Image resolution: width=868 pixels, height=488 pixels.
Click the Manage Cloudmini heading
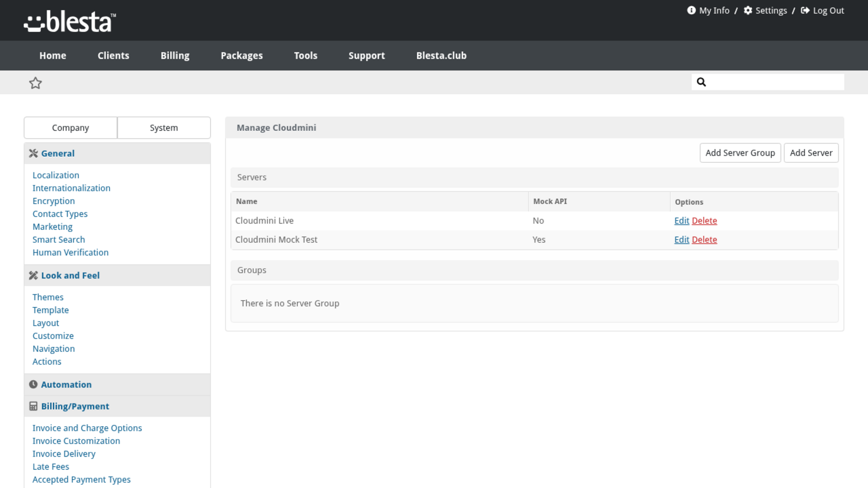tap(276, 128)
